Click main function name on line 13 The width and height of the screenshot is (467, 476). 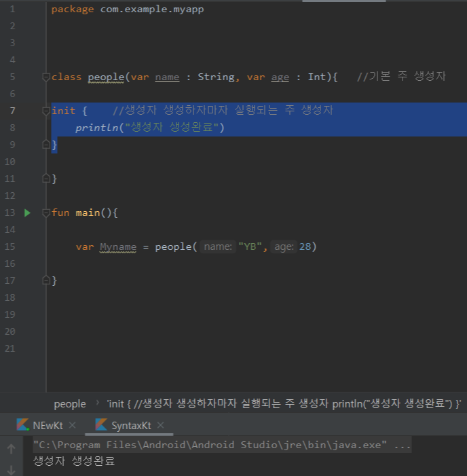point(88,213)
